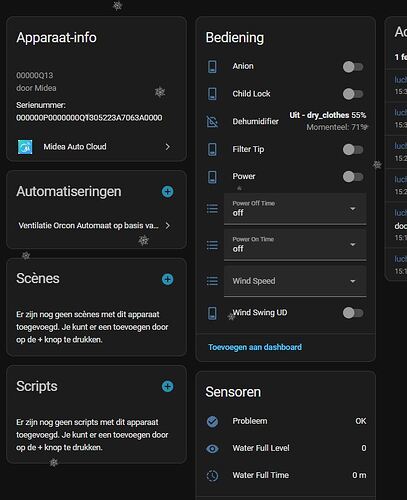Toggle the Wind Swing UD switch
This screenshot has width=407, height=500.
click(x=353, y=313)
